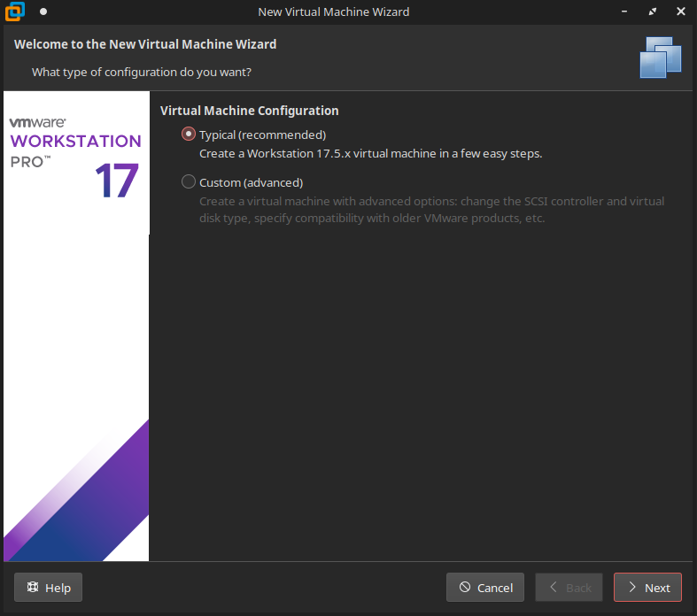Viewport: 697px width, 616px height.
Task: Click the Virtual Machine Configuration heading
Action: (249, 111)
